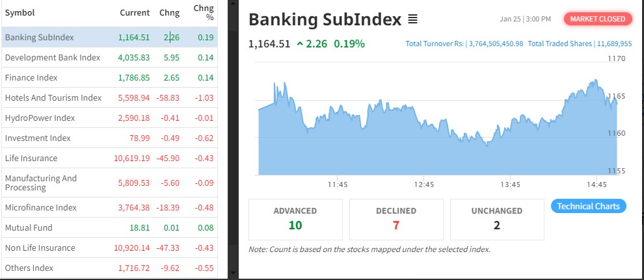Open the Finance Index row

[x=31, y=77]
